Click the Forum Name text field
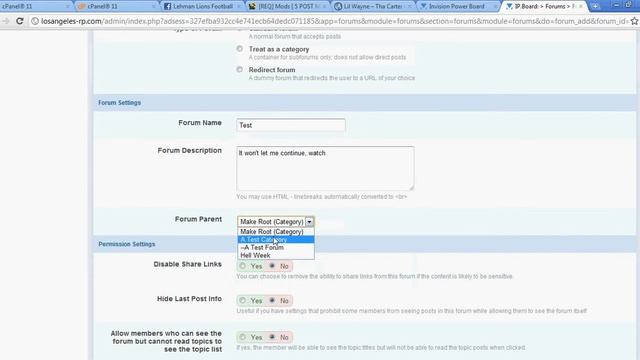This screenshot has height=360, width=640. (x=291, y=125)
